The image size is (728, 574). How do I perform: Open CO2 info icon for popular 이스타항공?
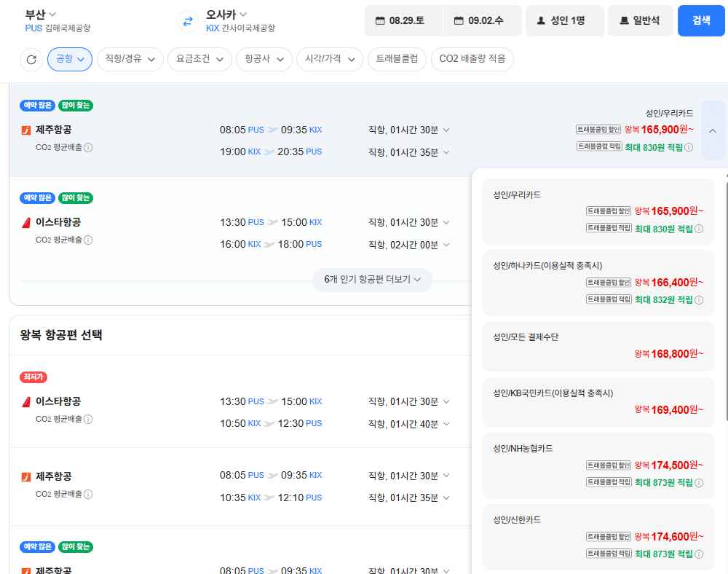[88, 240]
